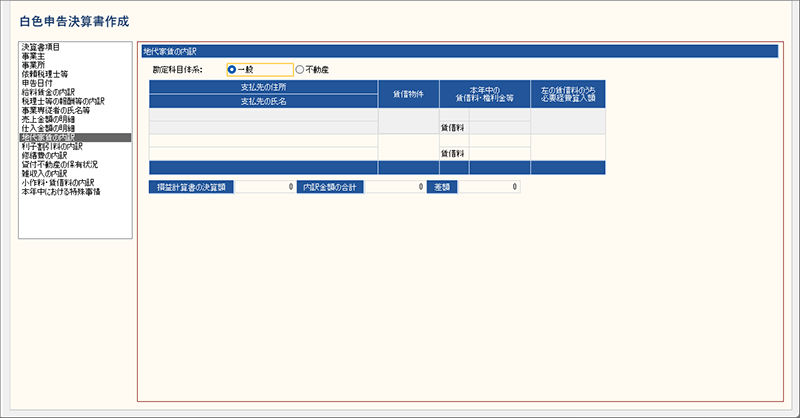The width and height of the screenshot is (800, 418).
Task: Click the first row 支払先の住所 cell
Action: tap(263, 115)
